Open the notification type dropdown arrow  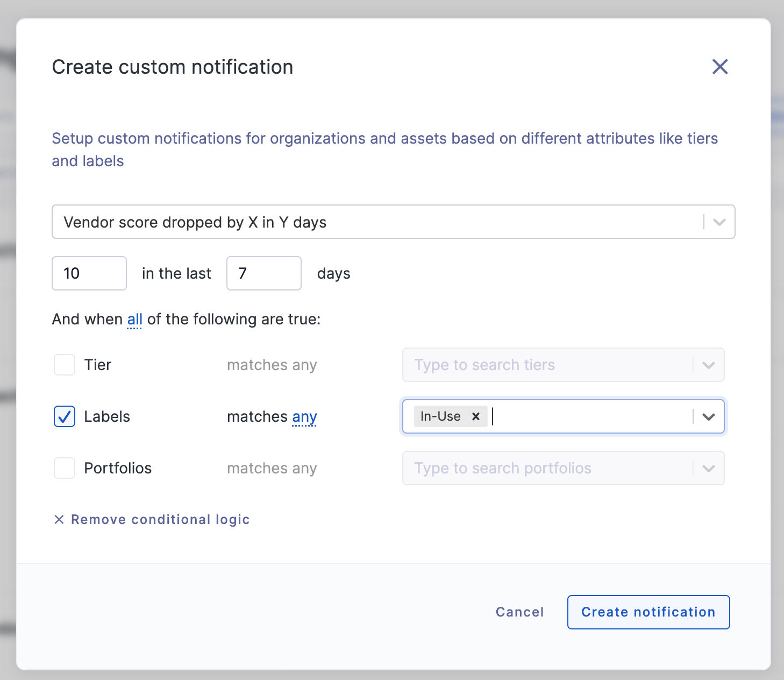click(x=719, y=222)
